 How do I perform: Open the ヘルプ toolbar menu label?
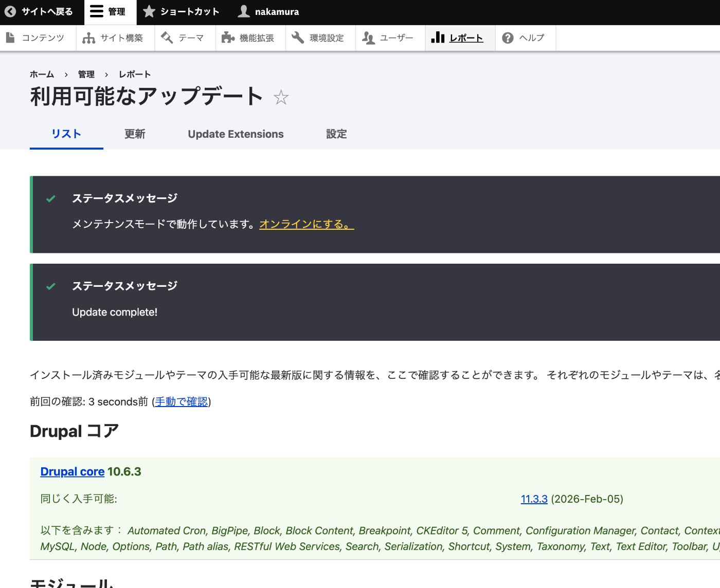[532, 38]
